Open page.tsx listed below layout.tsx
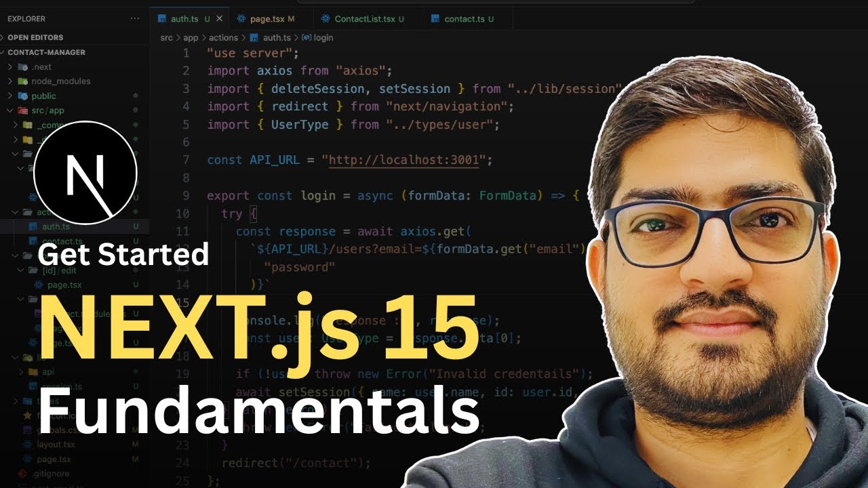868x488 pixels. 54,459
